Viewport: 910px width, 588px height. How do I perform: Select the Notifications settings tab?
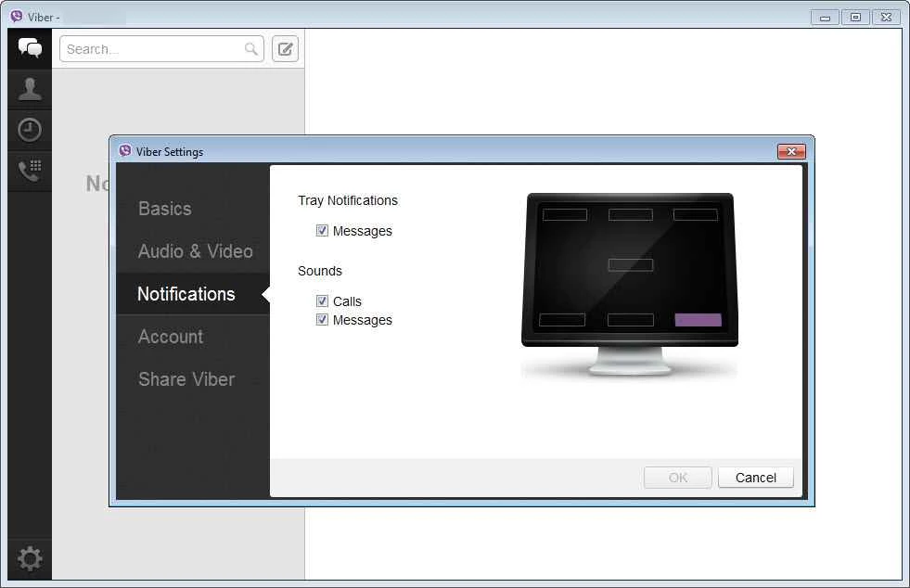point(186,294)
